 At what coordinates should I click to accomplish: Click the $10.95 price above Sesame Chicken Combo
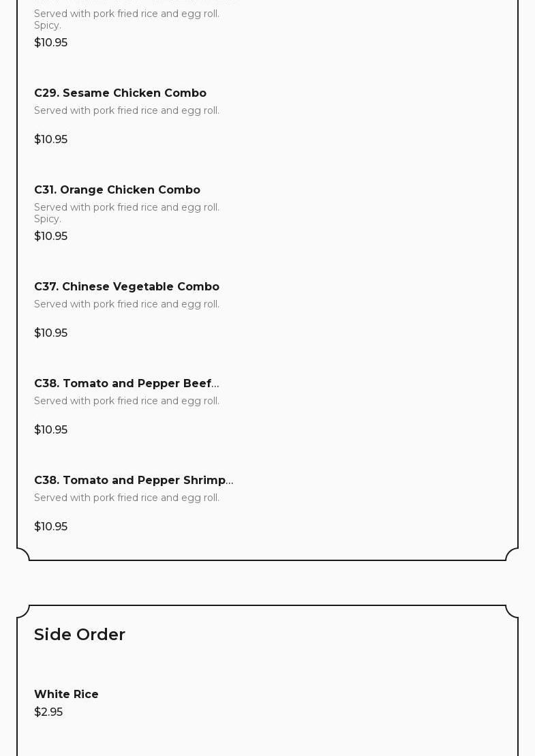50,42
